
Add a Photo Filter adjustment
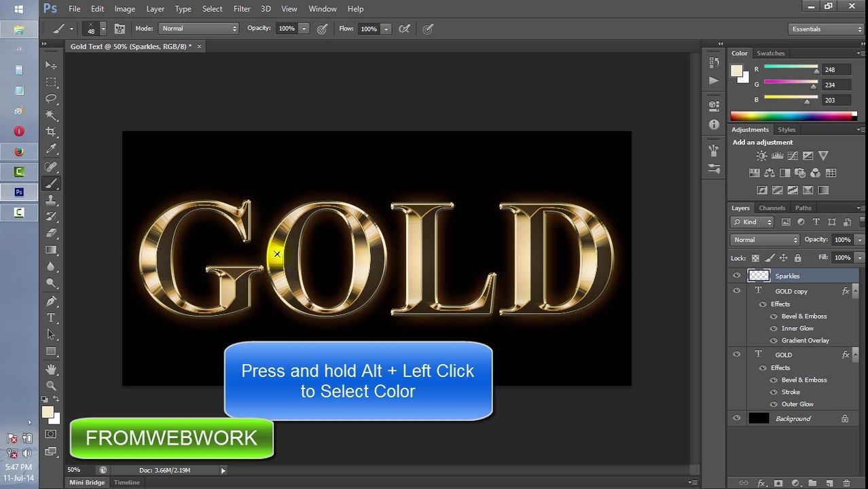coord(800,173)
